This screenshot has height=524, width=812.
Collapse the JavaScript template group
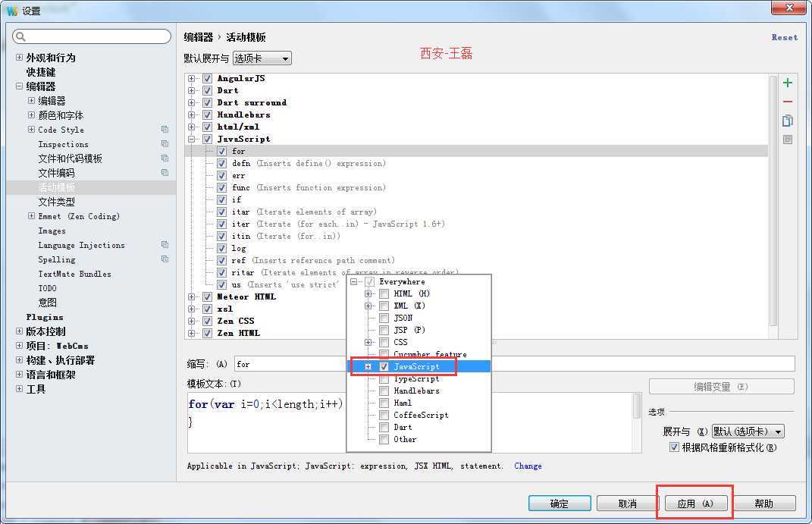[x=192, y=139]
